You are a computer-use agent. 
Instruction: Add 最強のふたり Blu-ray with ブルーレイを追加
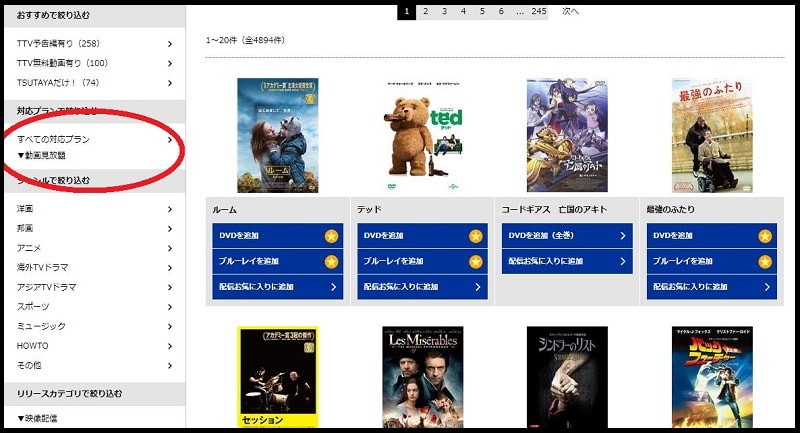[712, 261]
